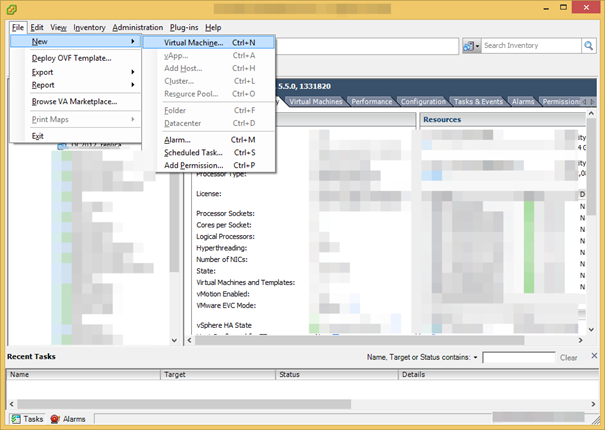Choose Deploy OVF Template menu entry
605x430 pixels.
click(x=71, y=58)
